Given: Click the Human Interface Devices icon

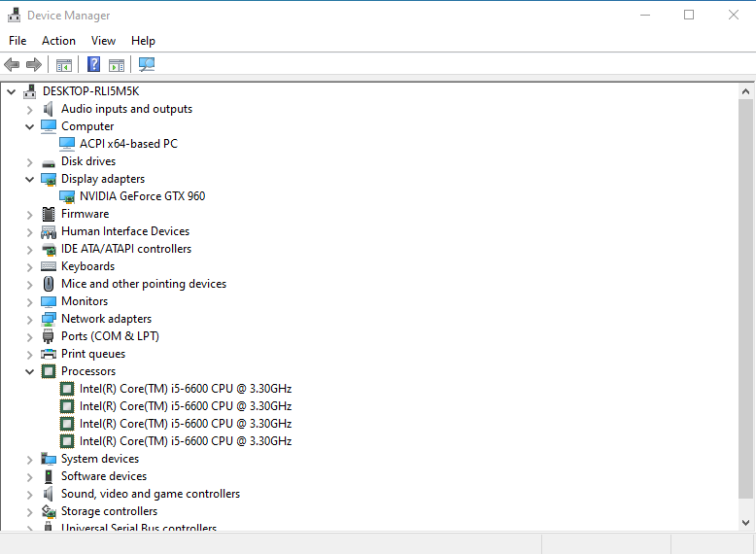Looking at the screenshot, I should click(x=49, y=232).
